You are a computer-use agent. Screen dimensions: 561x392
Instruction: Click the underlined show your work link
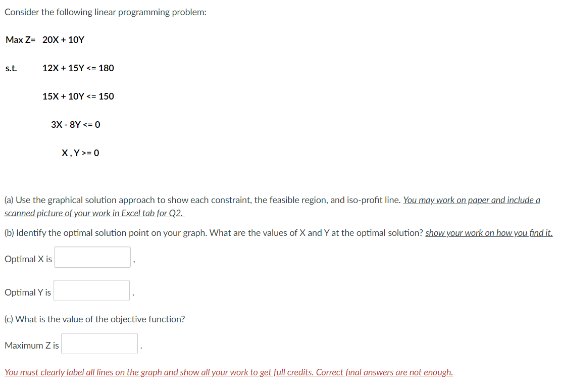click(489, 233)
